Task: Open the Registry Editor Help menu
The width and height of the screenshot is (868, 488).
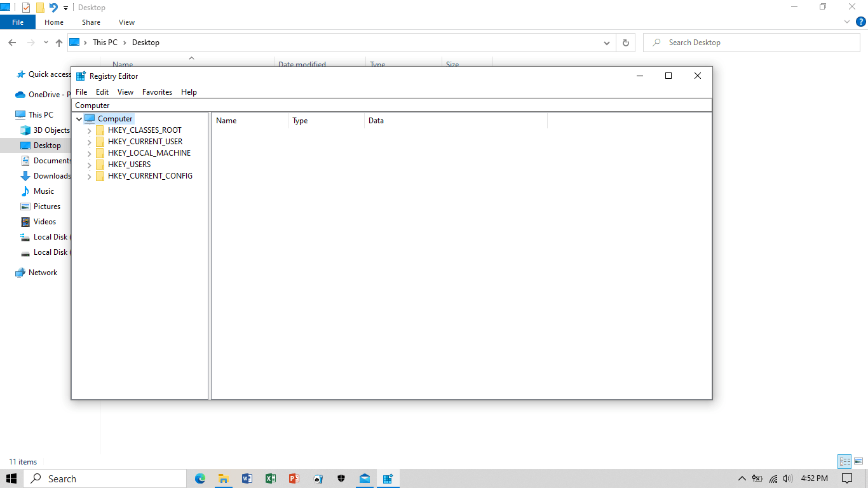Action: click(x=189, y=92)
